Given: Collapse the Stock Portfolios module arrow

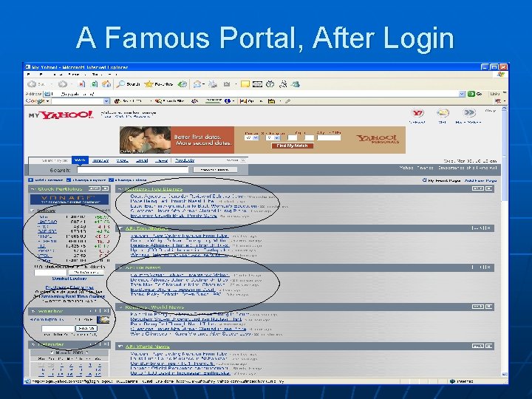Looking at the screenshot, I should coord(33,189).
